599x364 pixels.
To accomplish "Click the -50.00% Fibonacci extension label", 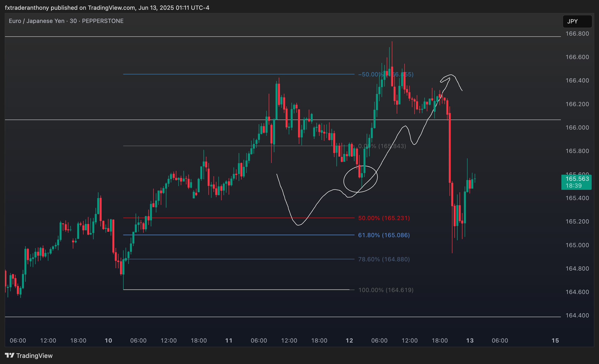I will click(386, 74).
